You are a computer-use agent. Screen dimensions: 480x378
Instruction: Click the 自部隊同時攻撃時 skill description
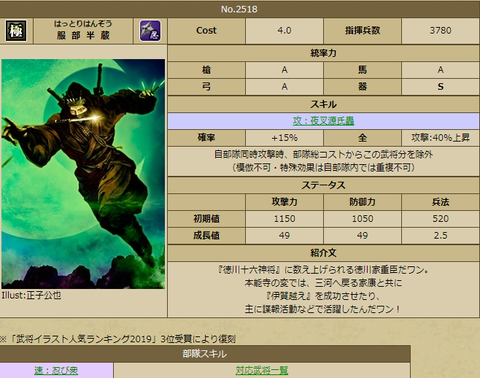(x=323, y=161)
